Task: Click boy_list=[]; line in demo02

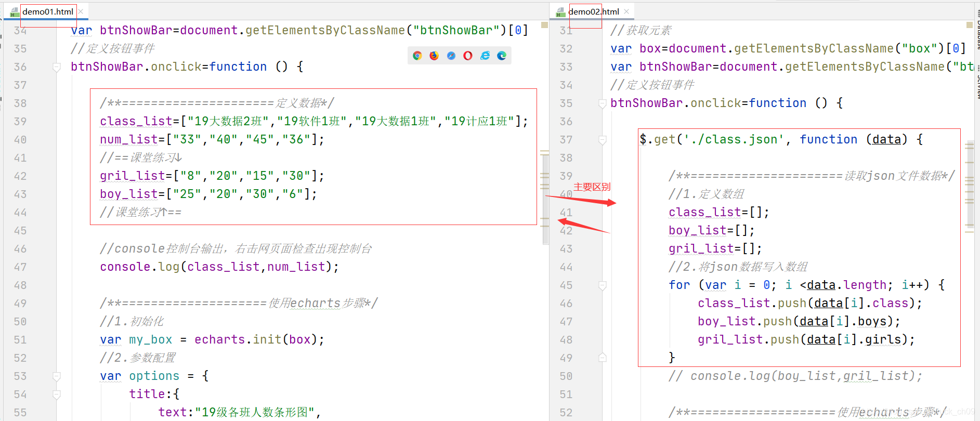Action: pos(712,230)
